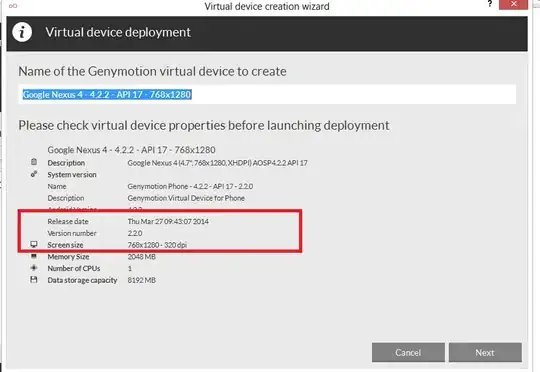Click the Google Nexus 4 device title
This screenshot has height=372, width=540.
coord(132,150)
